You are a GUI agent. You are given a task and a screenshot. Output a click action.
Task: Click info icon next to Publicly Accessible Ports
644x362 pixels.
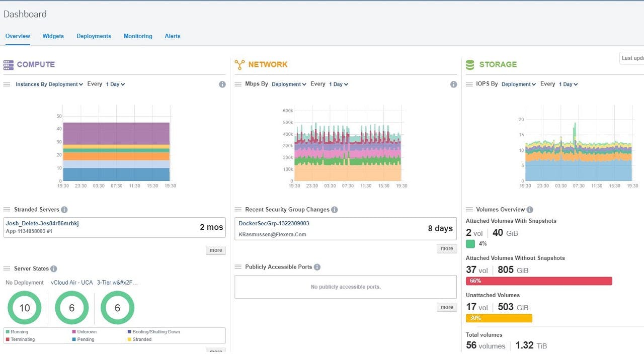(317, 267)
